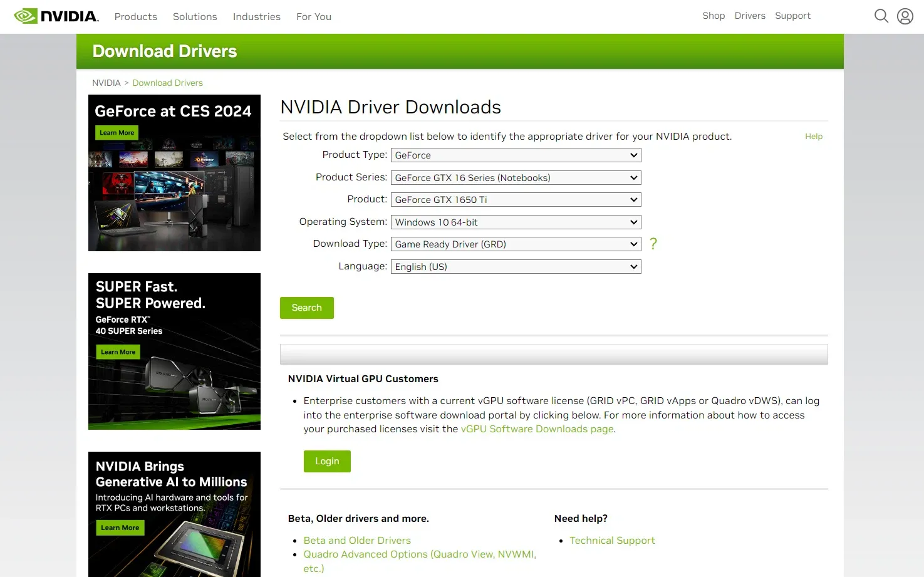Open the Industries menu
Viewport: 924px width, 577px height.
click(257, 17)
